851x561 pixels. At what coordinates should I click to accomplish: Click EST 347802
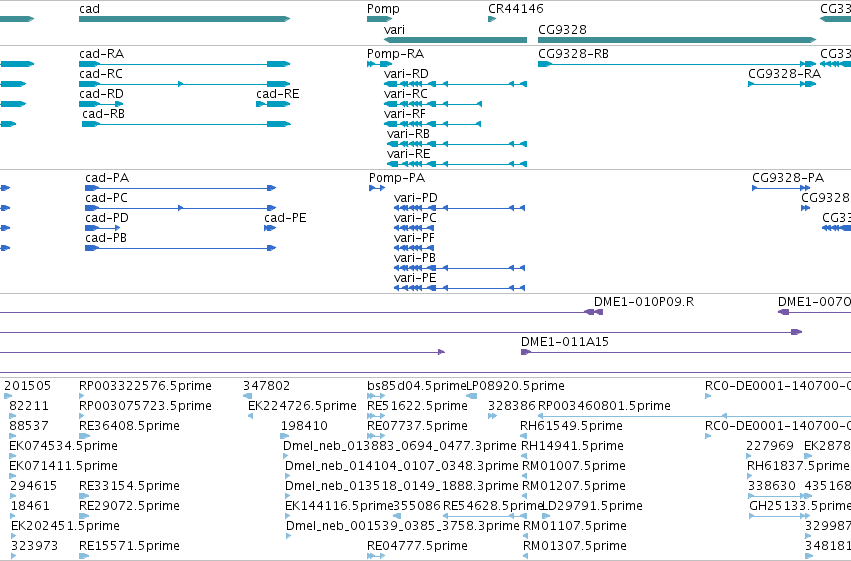click(x=247, y=396)
